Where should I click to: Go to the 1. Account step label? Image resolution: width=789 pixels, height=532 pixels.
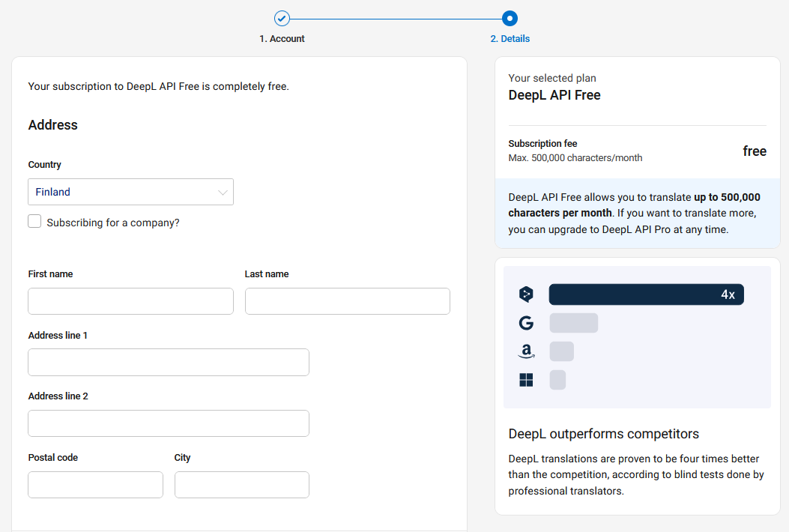(282, 39)
